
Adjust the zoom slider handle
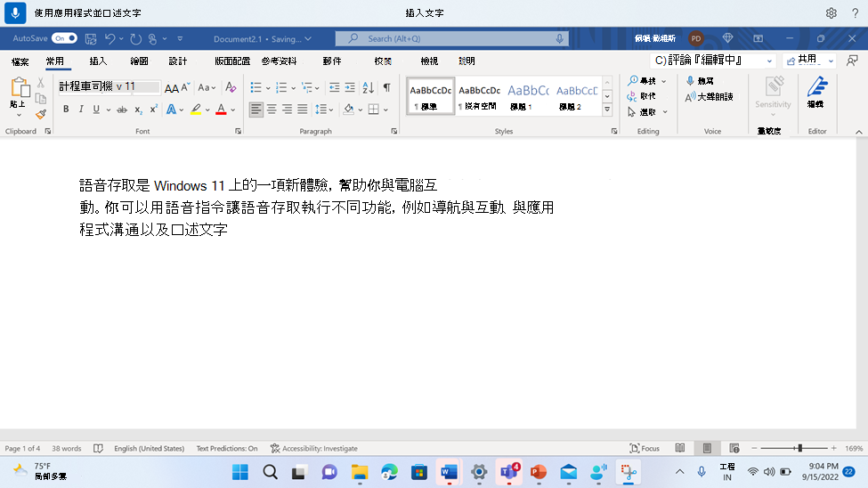pyautogui.click(x=800, y=448)
